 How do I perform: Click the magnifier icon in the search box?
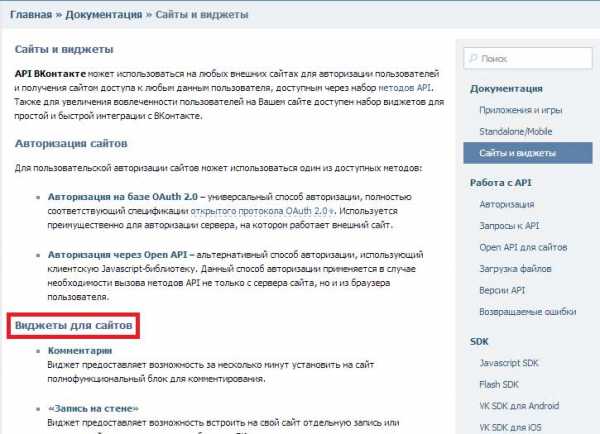(x=473, y=58)
